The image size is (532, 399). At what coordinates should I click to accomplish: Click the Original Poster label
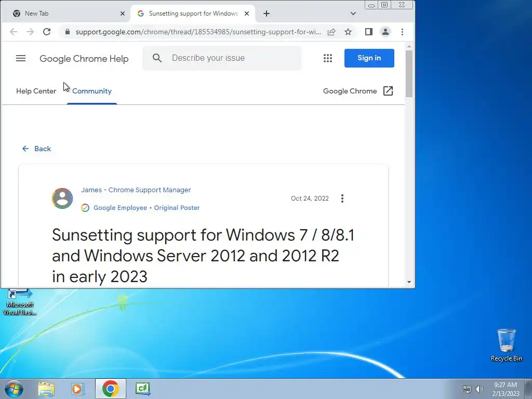177,208
